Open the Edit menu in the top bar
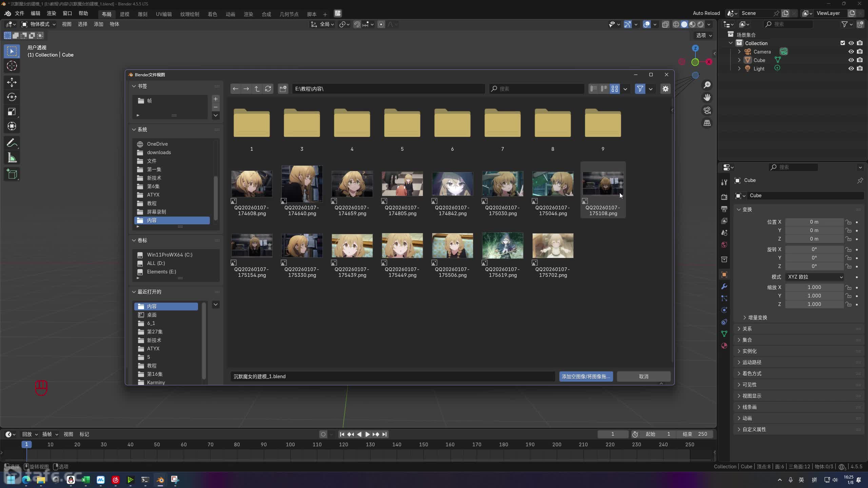This screenshot has width=868, height=488. (35, 14)
